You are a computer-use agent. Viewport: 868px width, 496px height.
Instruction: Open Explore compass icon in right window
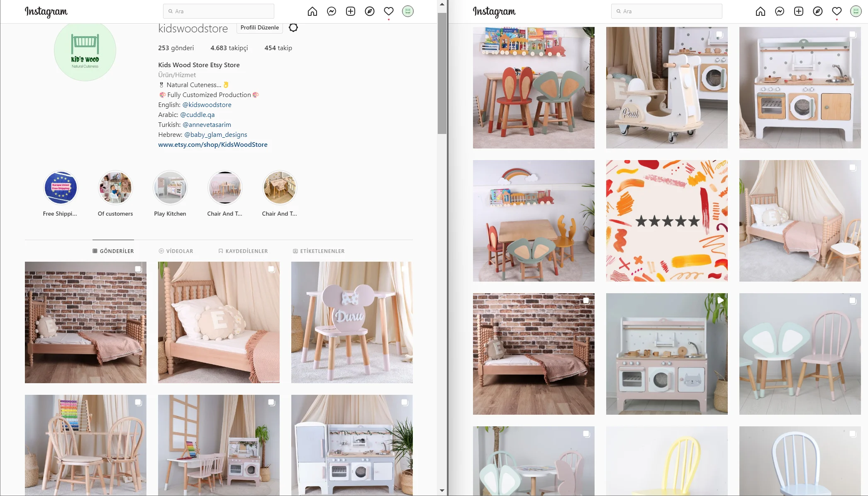tap(817, 11)
